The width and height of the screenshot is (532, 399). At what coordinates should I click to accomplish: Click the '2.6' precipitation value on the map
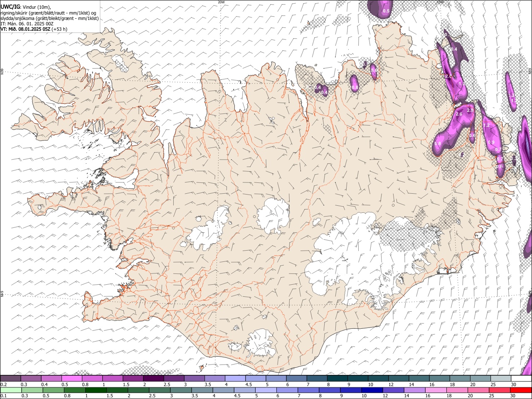point(459,114)
